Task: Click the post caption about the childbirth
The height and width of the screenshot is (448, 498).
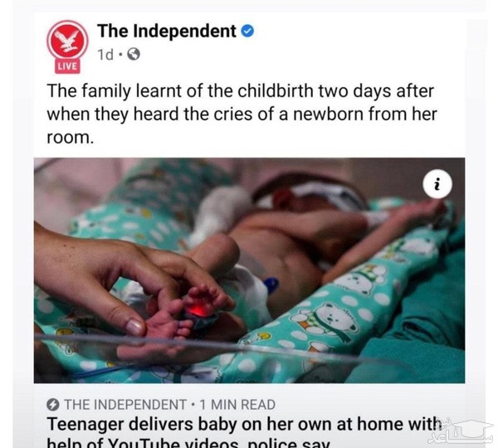Action: pos(242,114)
